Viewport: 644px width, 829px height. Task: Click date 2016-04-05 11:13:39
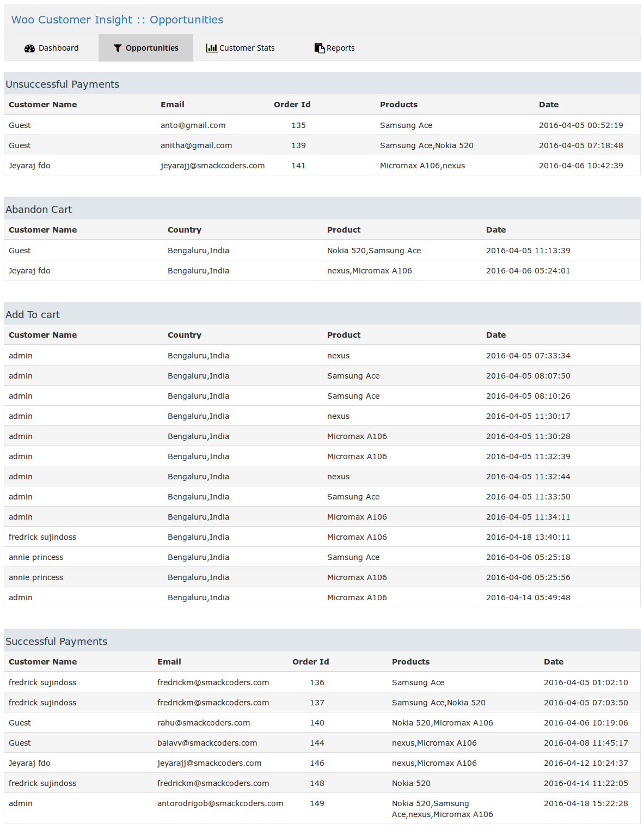pyautogui.click(x=528, y=251)
